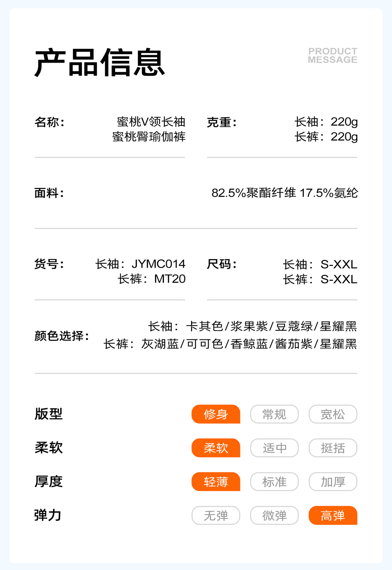This screenshot has height=570, width=392.
Task: Choose the 微弹 elasticity option
Action: coord(274,516)
